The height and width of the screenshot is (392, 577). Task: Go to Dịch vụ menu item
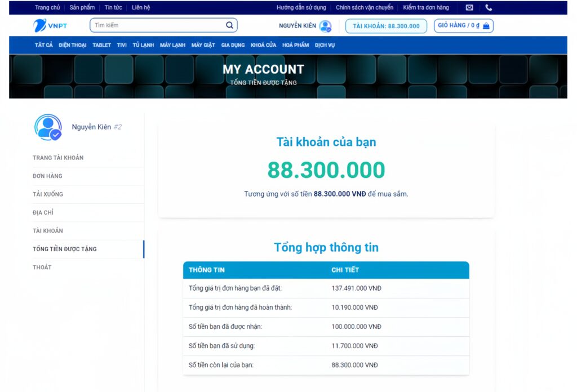coord(325,45)
